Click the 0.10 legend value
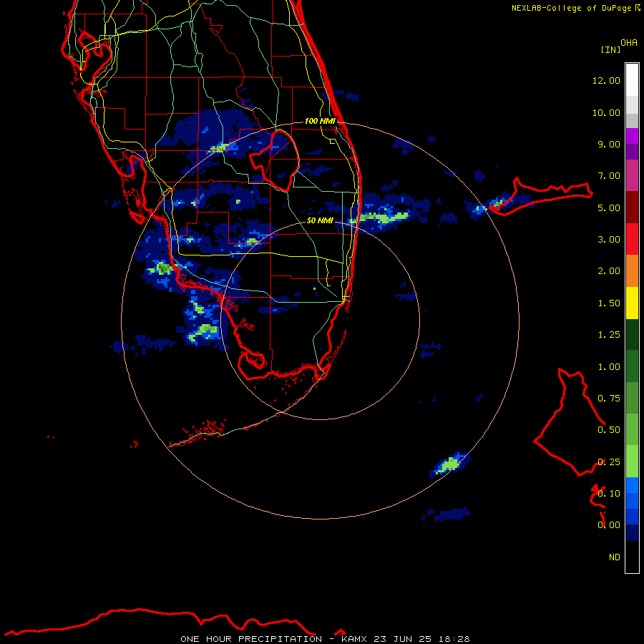The height and width of the screenshot is (644, 644). tap(609, 494)
